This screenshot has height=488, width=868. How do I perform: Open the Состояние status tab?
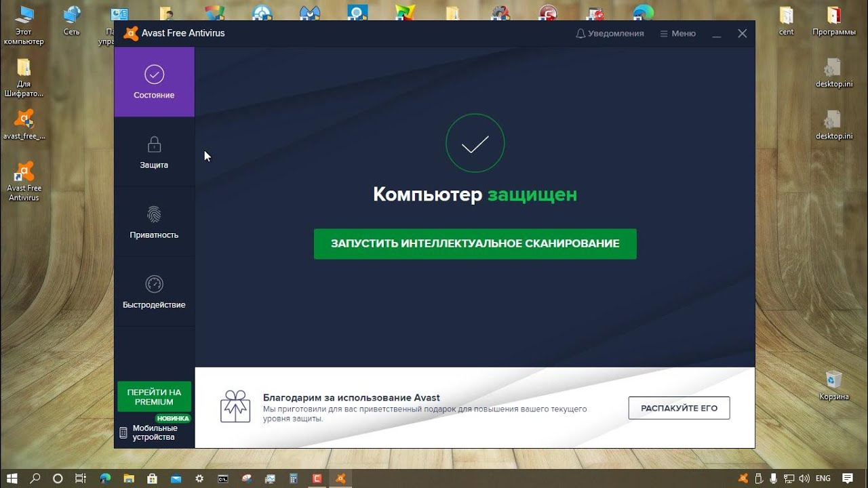tap(154, 82)
